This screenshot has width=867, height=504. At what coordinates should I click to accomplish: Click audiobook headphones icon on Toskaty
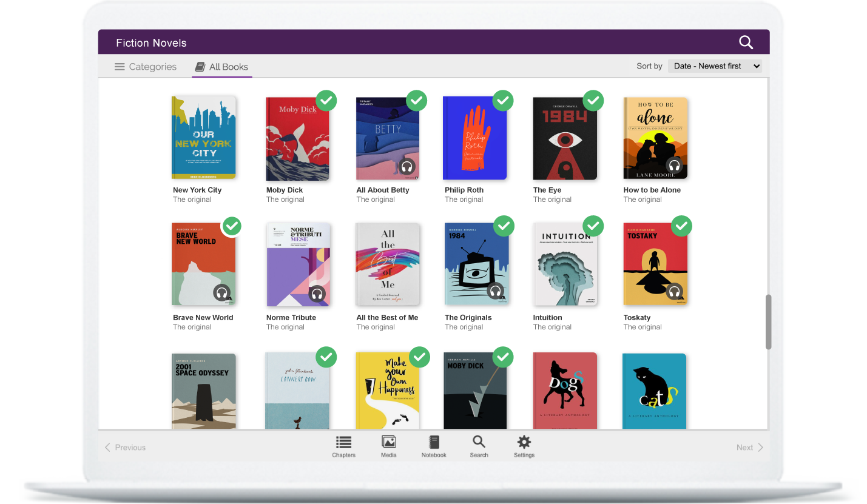[x=674, y=292]
